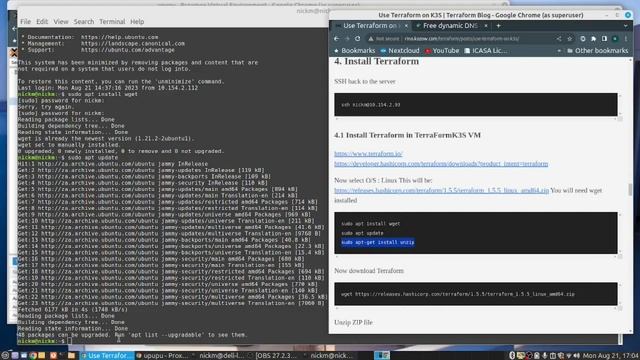
Task: Open a new Chrome tab
Action: [498, 26]
